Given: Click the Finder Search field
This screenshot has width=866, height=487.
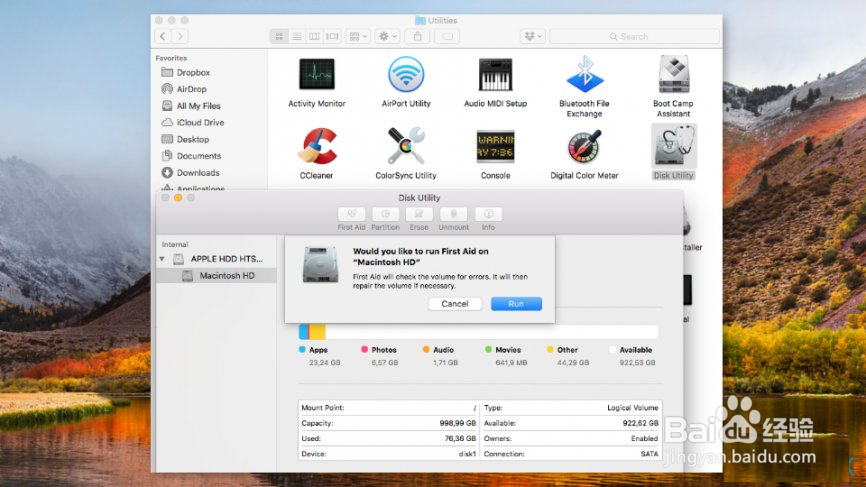Looking at the screenshot, I should pos(635,36).
